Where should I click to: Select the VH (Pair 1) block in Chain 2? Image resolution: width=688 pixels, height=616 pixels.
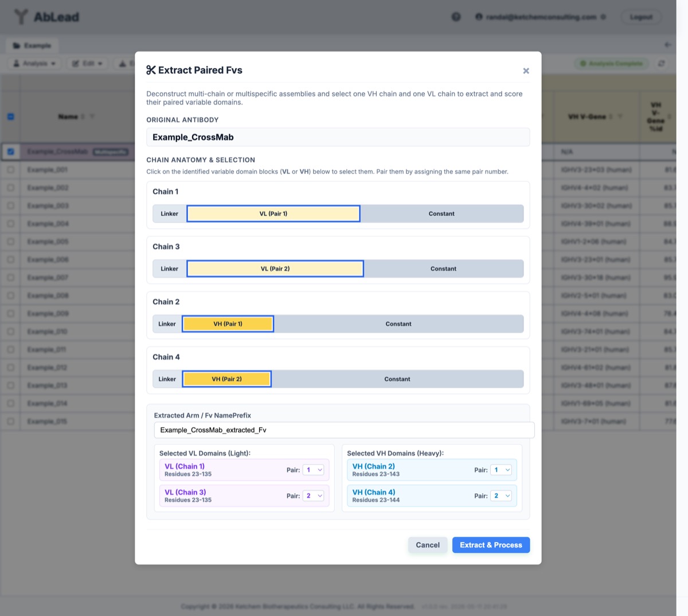pyautogui.click(x=228, y=323)
